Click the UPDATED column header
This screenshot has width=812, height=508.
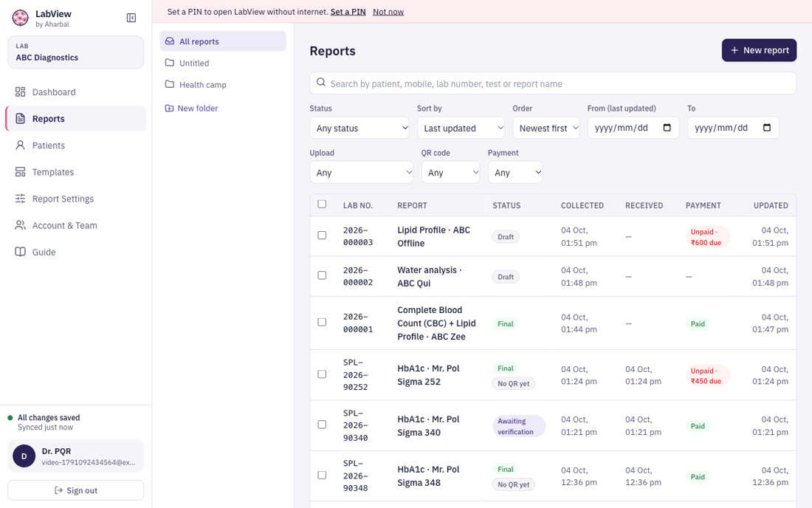coord(771,205)
